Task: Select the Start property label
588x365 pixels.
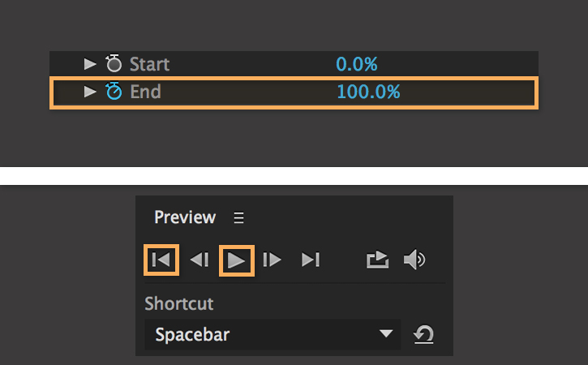Action: (x=149, y=64)
